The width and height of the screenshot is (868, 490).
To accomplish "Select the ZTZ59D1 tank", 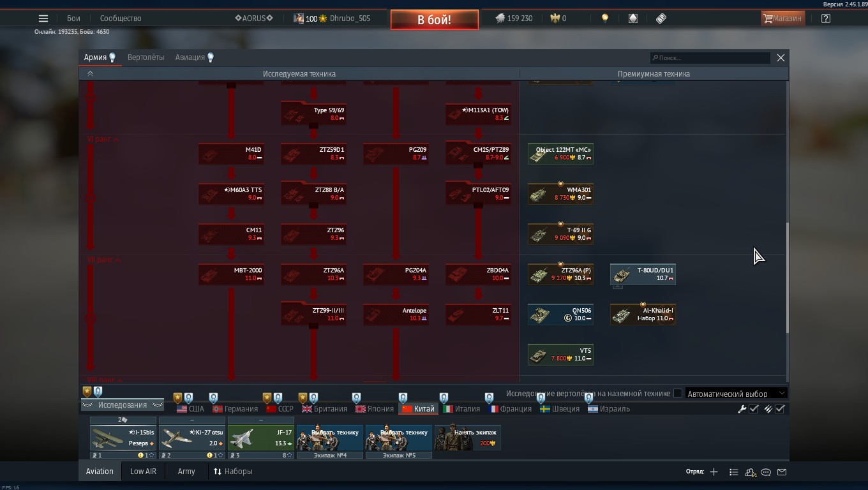I will [313, 154].
